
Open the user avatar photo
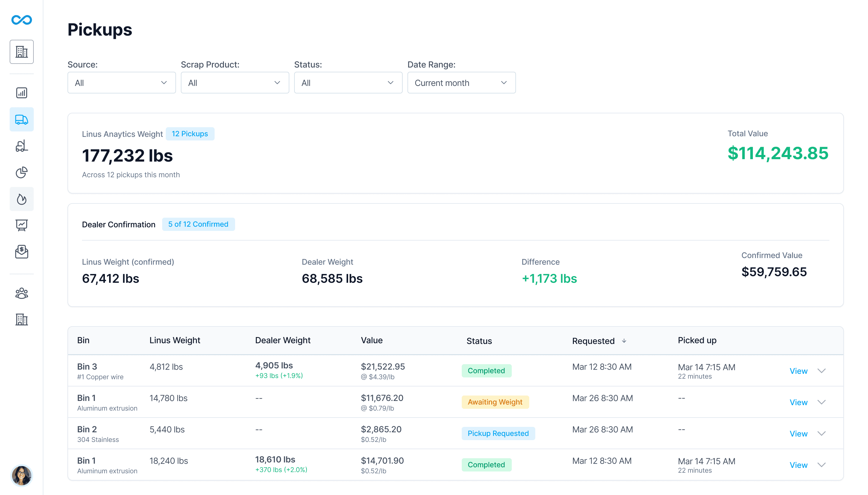click(21, 475)
